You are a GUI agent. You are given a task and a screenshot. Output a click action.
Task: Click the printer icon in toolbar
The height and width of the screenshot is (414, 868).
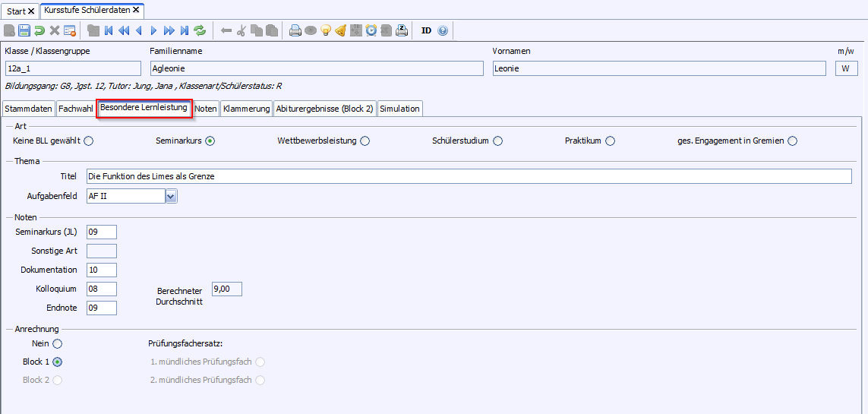[295, 31]
